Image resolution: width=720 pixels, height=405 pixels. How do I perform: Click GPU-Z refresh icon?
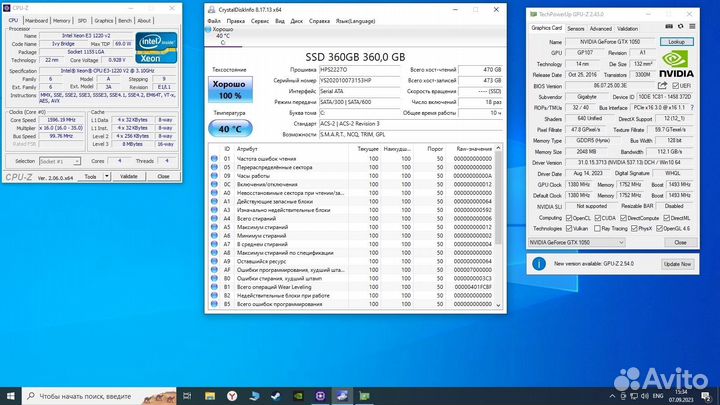(681, 27)
